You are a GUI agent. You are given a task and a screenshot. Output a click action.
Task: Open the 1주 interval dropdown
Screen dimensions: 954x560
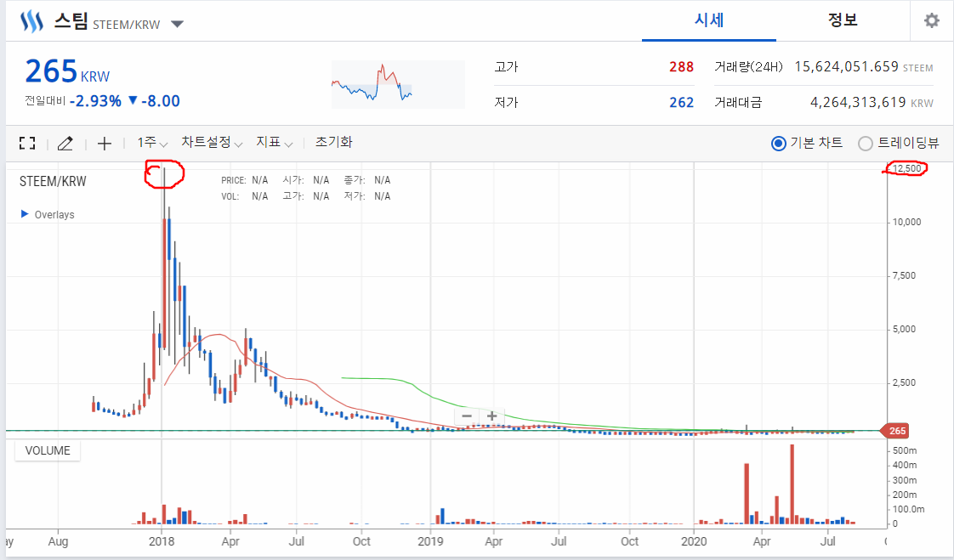point(152,143)
